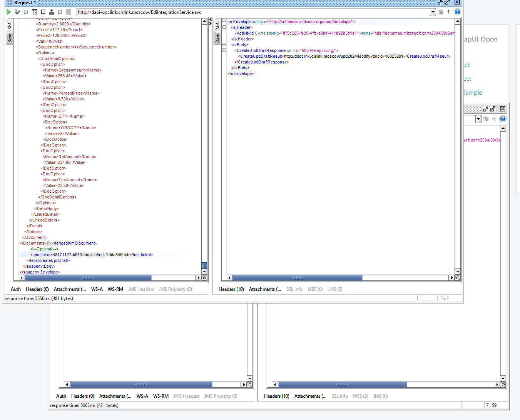Screen dimensions: 520x420
Task: Click the maximize icon of Request 1 window
Action: 447,2
